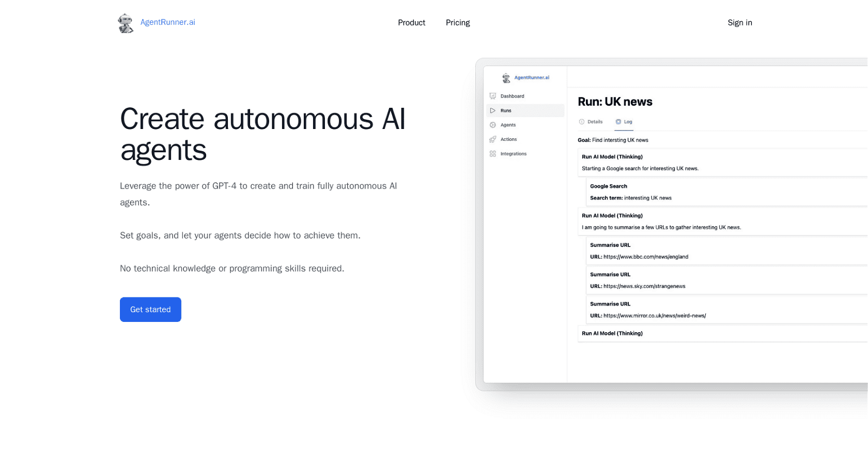
Task: Click the AgentRunner.ai name inside the preview
Action: pyautogui.click(x=532, y=78)
